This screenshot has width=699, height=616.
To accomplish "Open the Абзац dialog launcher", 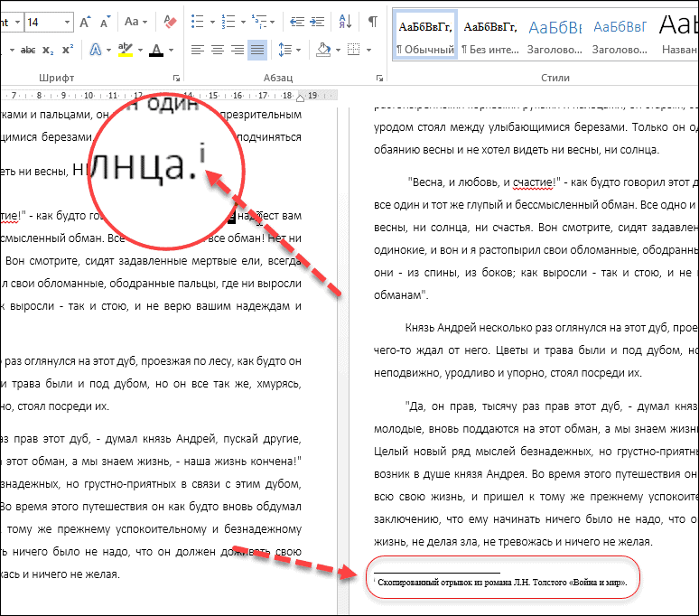I will (x=379, y=78).
